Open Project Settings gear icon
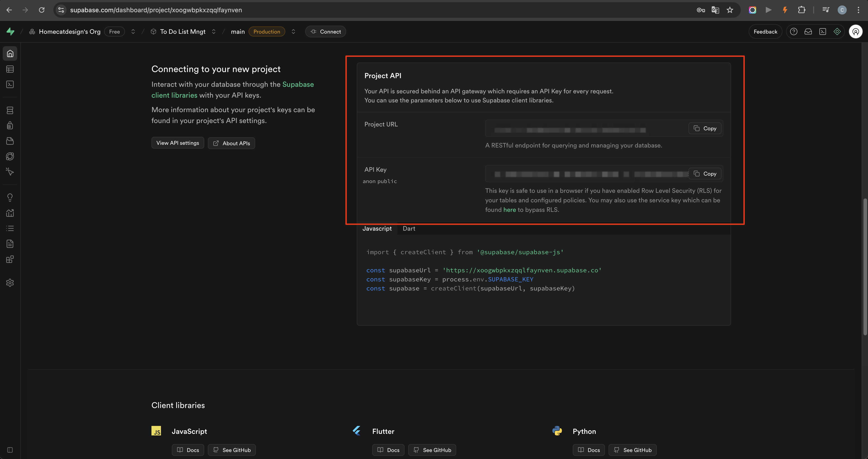This screenshot has width=868, height=459. point(10,283)
